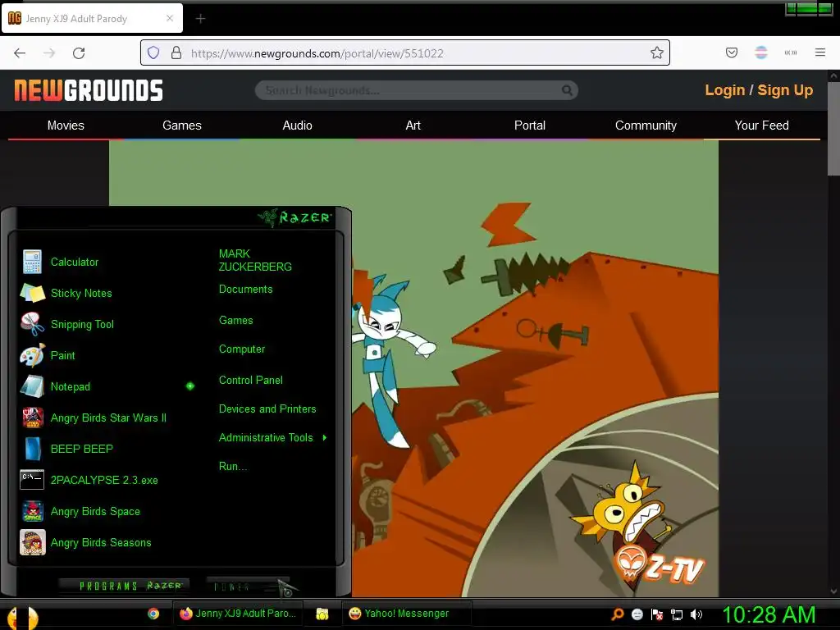Launch Angry Birds Space icon

pos(32,511)
